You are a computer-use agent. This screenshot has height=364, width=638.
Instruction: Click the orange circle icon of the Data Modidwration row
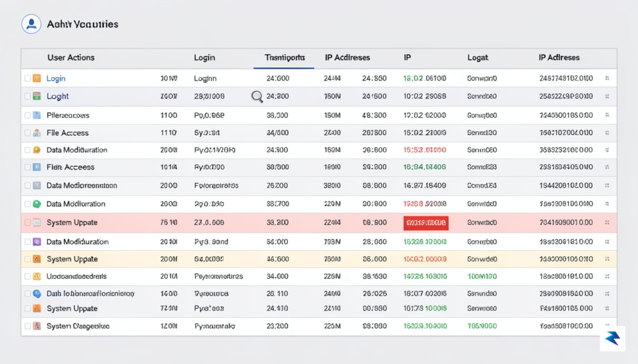(x=37, y=150)
